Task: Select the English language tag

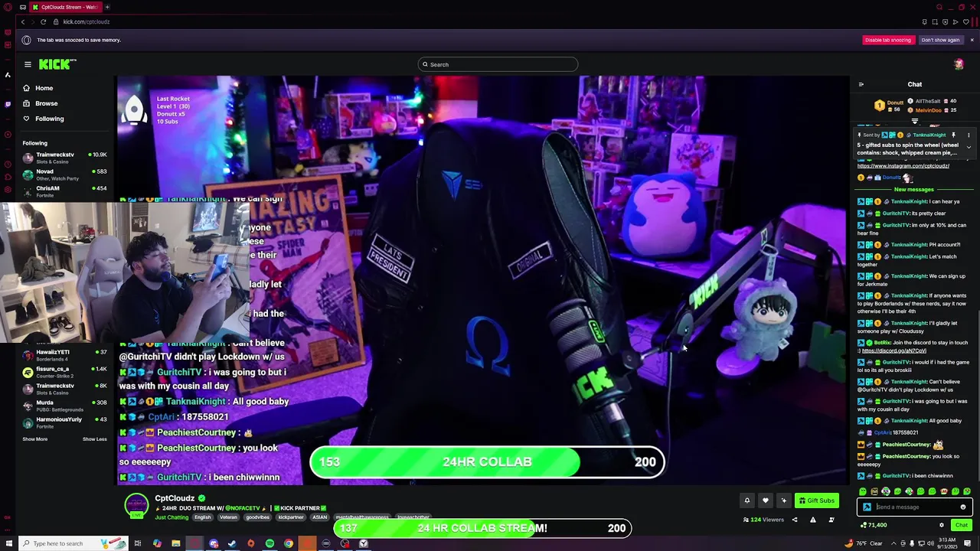Action: (x=202, y=517)
